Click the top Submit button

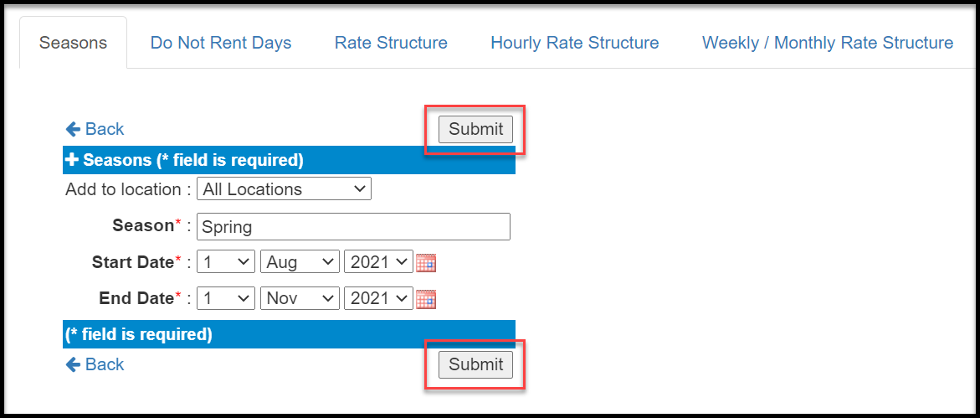click(475, 130)
